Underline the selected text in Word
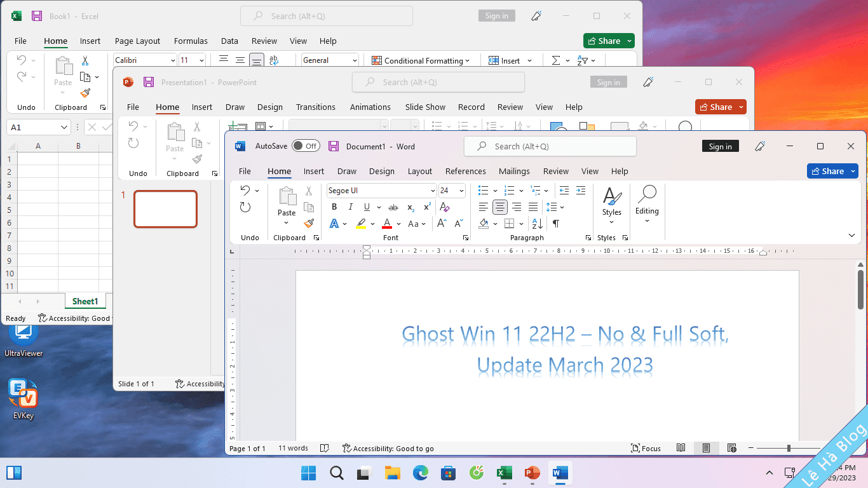The height and width of the screenshot is (488, 868). click(x=367, y=207)
